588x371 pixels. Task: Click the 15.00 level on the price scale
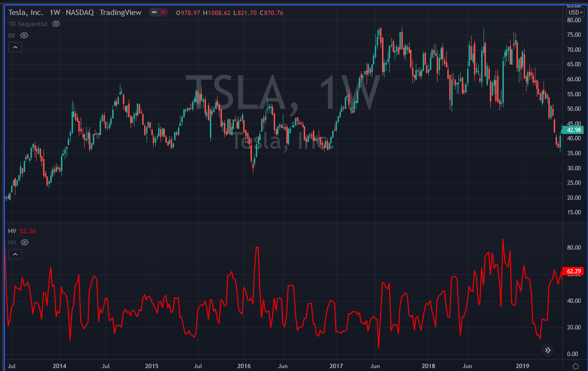tap(574, 212)
